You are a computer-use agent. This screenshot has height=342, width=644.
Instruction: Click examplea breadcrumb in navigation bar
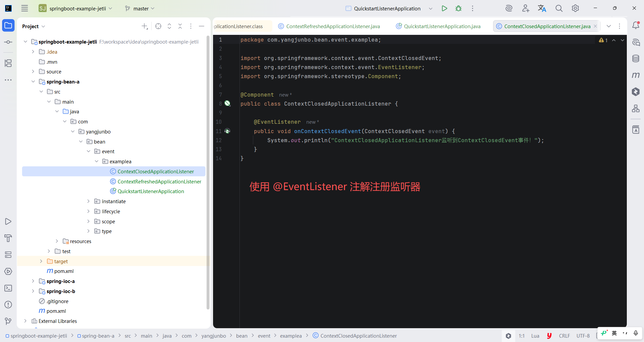[291, 336]
